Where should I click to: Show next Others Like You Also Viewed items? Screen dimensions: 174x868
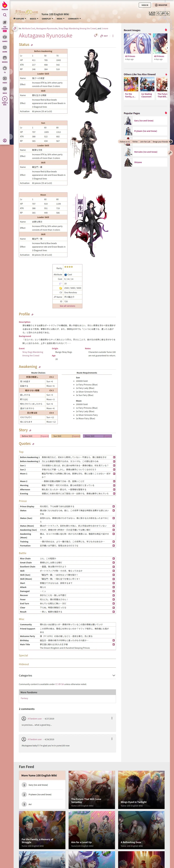coord(167,89)
